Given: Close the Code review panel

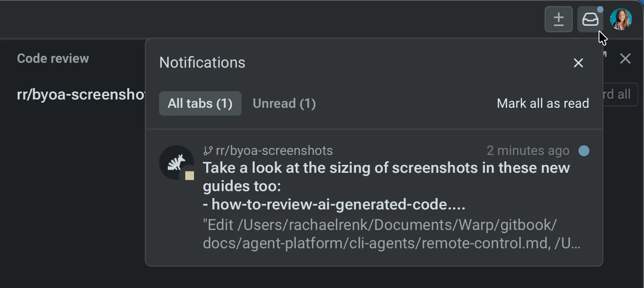Looking at the screenshot, I should tap(625, 58).
